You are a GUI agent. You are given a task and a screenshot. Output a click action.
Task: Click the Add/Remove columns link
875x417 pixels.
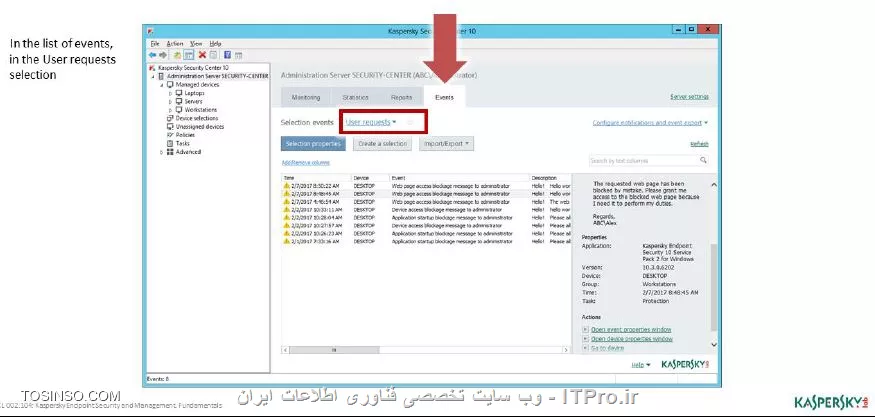(306, 162)
